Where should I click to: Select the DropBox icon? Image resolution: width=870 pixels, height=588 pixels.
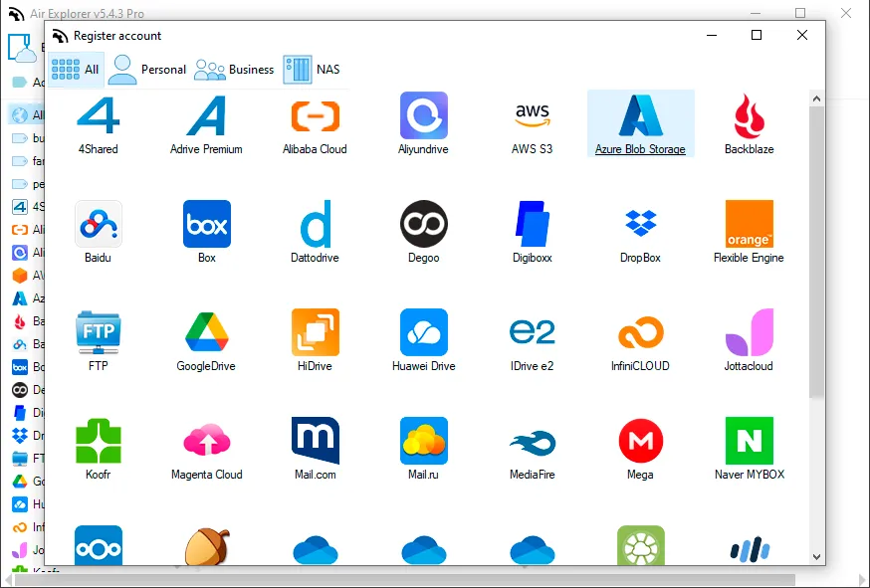pyautogui.click(x=641, y=223)
